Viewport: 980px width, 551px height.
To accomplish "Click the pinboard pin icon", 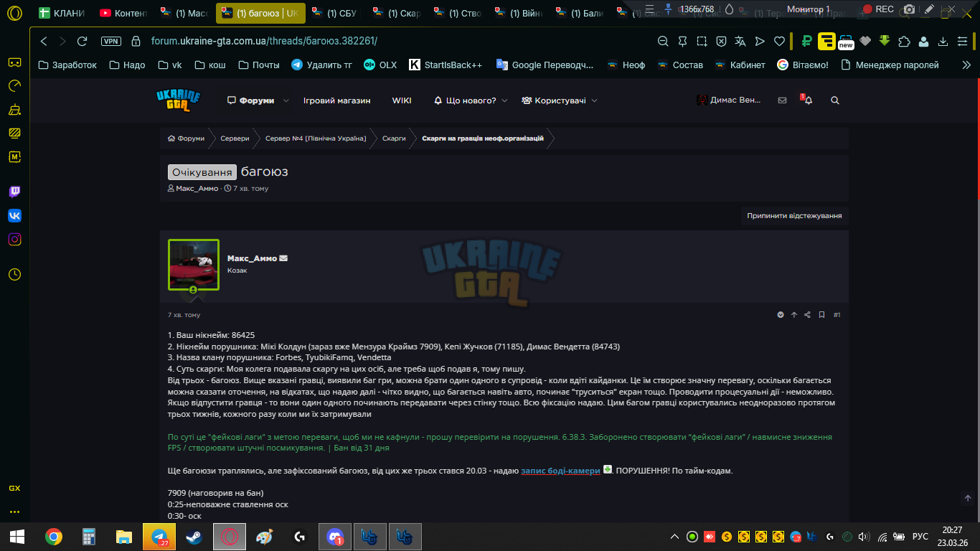I will [x=682, y=41].
